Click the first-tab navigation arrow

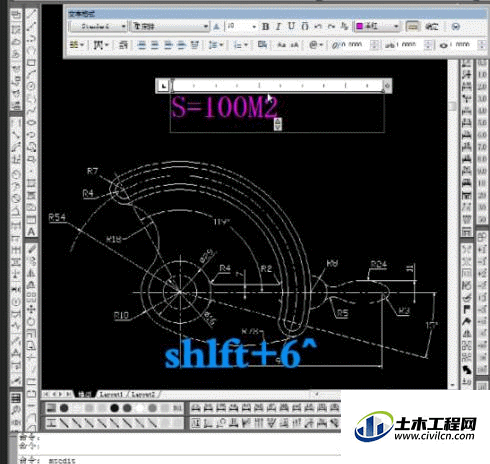(x=46, y=394)
